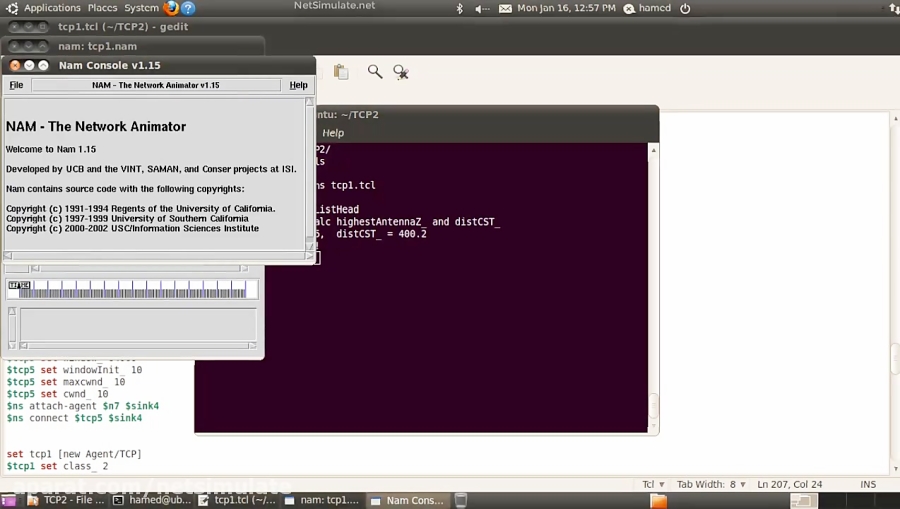Click the gedit Find and Replace icon
Image resolution: width=900 pixels, height=509 pixels.
pos(401,72)
